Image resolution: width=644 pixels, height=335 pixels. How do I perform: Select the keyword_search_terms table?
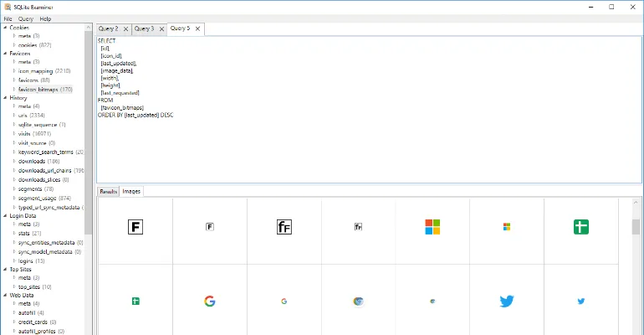(50, 152)
